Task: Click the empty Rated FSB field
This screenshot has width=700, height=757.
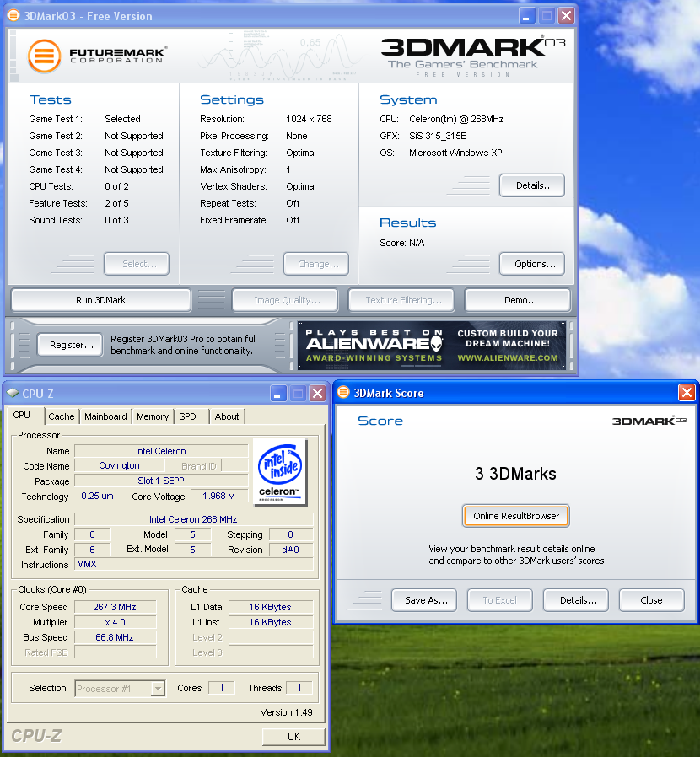Action: (115, 652)
